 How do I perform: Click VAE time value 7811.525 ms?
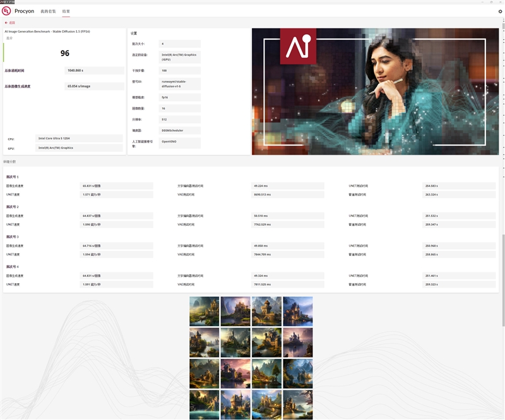(288, 284)
